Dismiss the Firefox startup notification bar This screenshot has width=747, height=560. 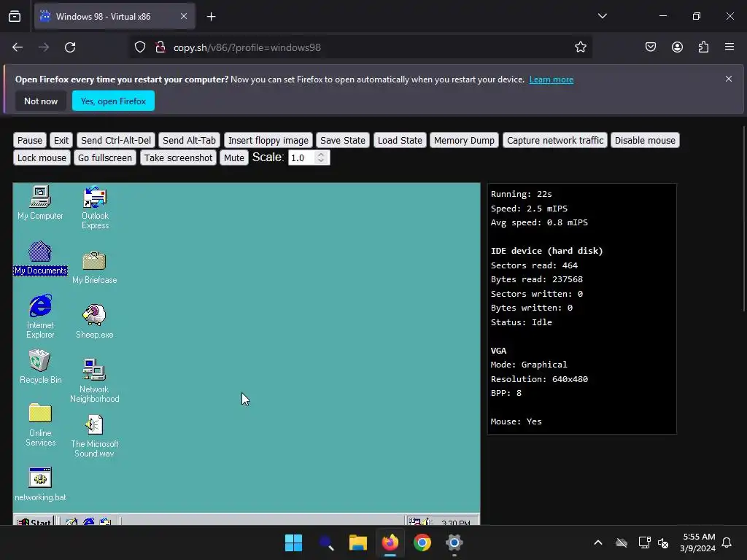point(729,79)
